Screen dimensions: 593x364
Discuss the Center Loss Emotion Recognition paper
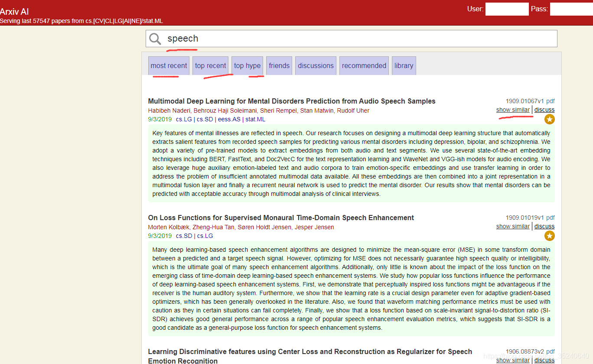(x=544, y=360)
